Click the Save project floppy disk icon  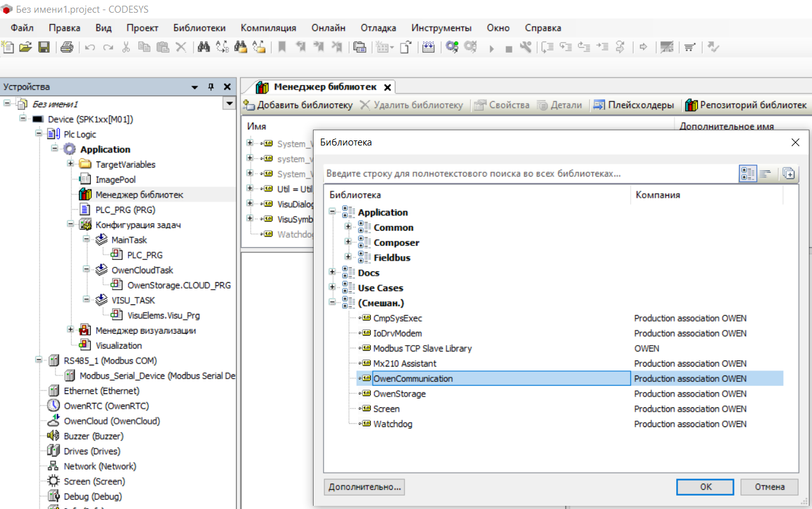point(44,47)
